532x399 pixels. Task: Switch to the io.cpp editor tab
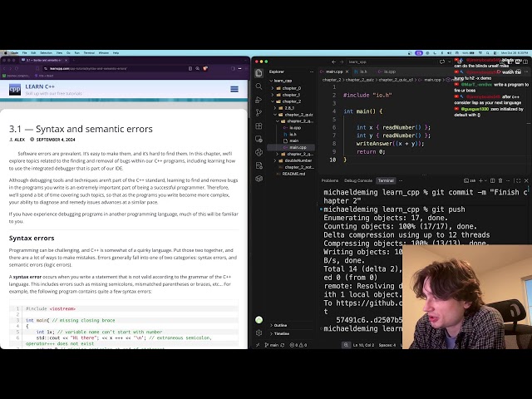click(x=387, y=71)
